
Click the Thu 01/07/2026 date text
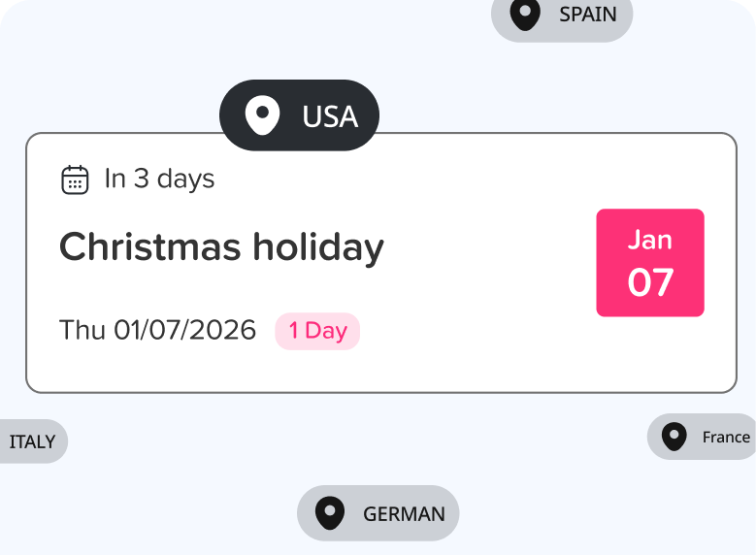coord(157,331)
